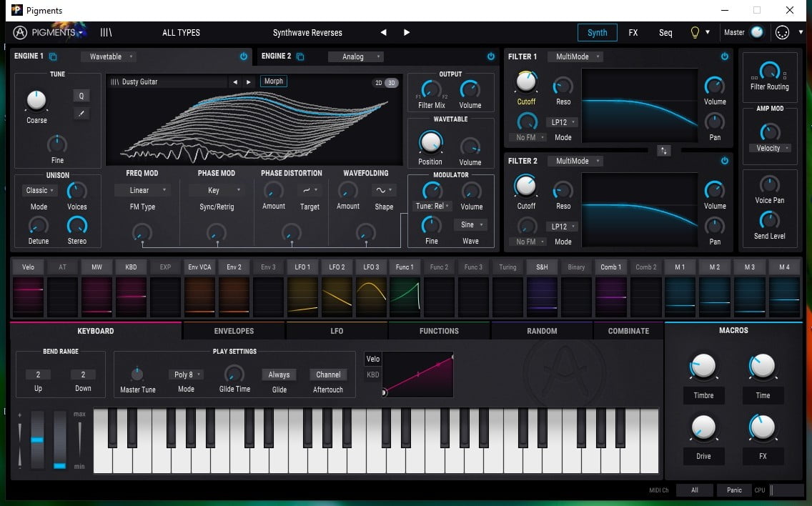Select the previous wavetable arrow

235,81
